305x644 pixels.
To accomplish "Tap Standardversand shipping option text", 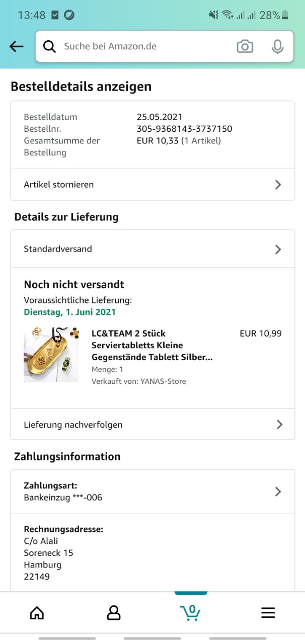I will click(x=58, y=249).
